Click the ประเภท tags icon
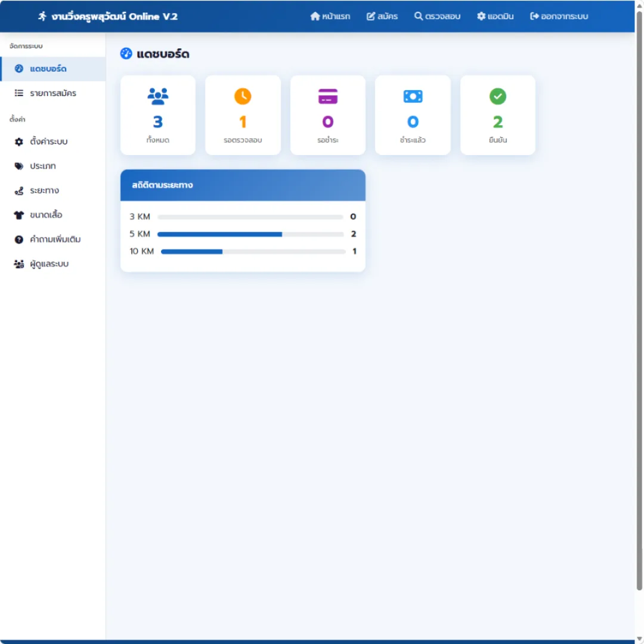Viewport: 644px width, 644px height. (19, 166)
